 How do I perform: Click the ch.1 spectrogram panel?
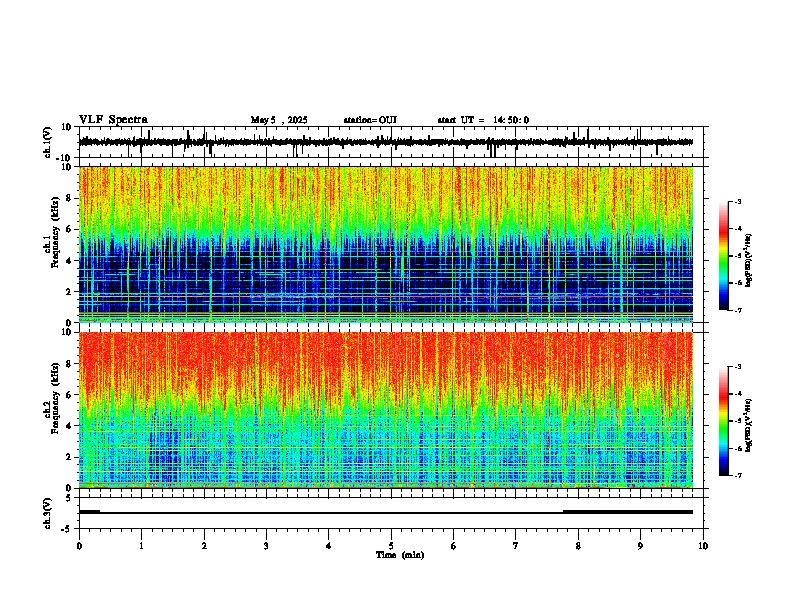point(386,244)
